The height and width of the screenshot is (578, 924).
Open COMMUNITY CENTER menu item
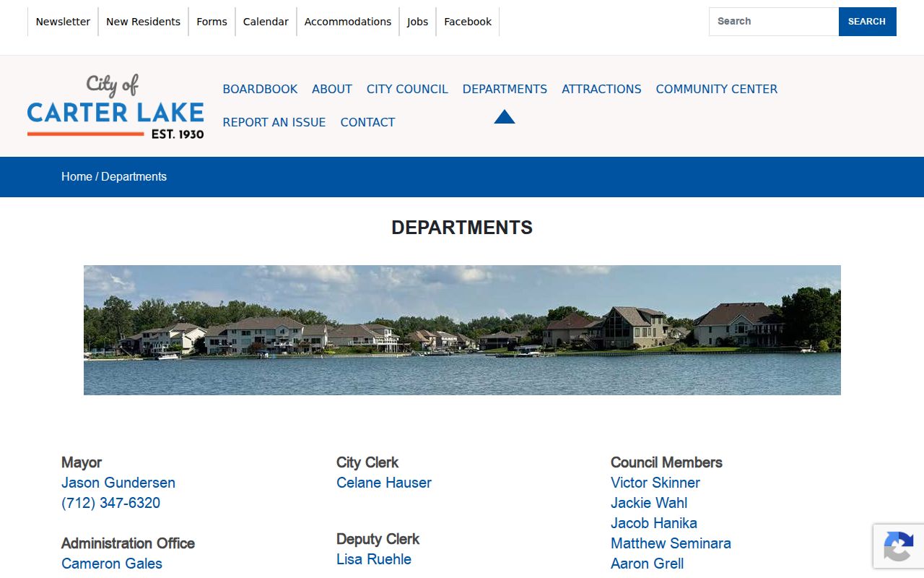717,89
